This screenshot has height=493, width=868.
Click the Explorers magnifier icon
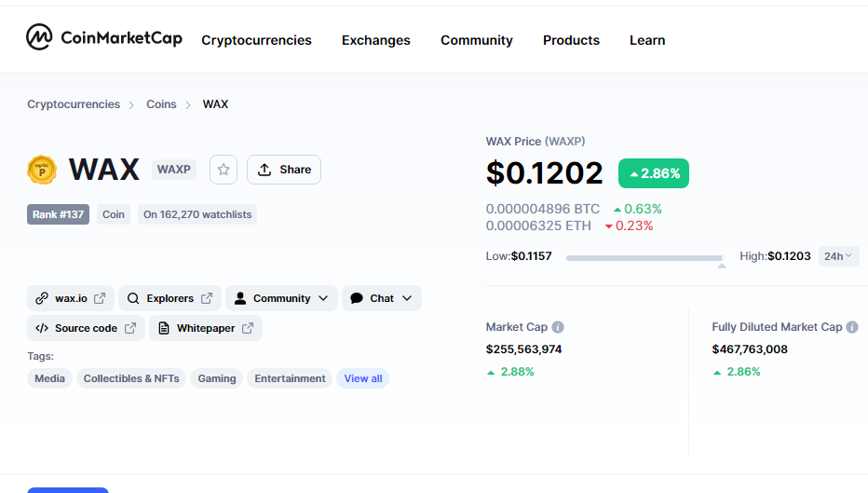[133, 298]
